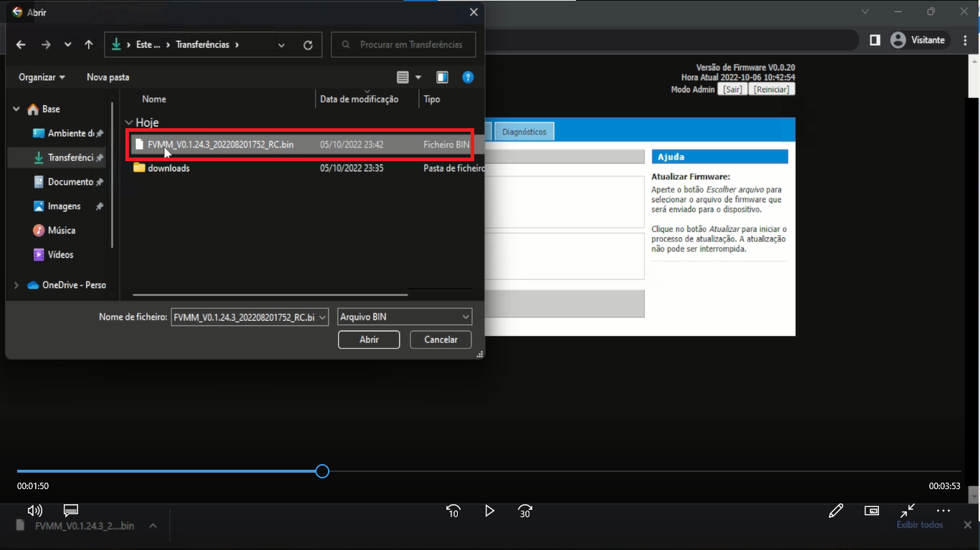Skip forward 30 seconds in video

[x=525, y=511]
